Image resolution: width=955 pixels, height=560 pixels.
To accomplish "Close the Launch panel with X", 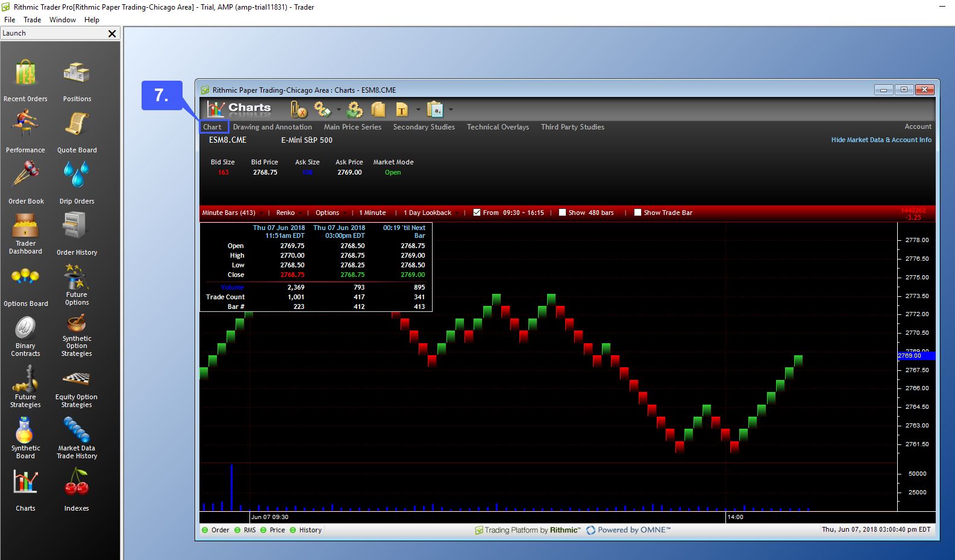I will click(x=112, y=34).
